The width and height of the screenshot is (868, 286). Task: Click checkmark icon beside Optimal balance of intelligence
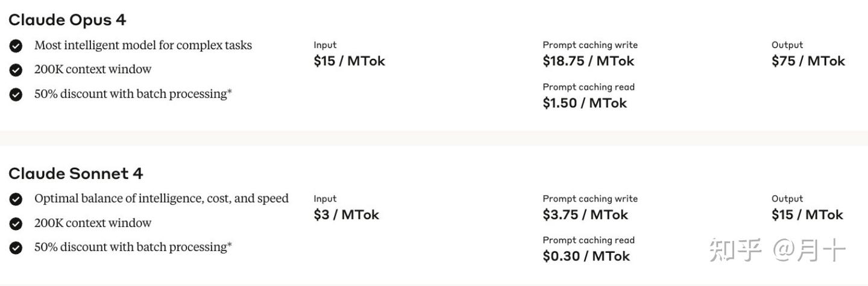[16, 199]
